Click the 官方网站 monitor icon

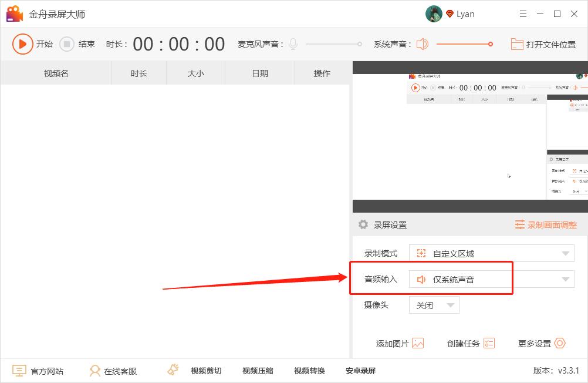click(18, 371)
